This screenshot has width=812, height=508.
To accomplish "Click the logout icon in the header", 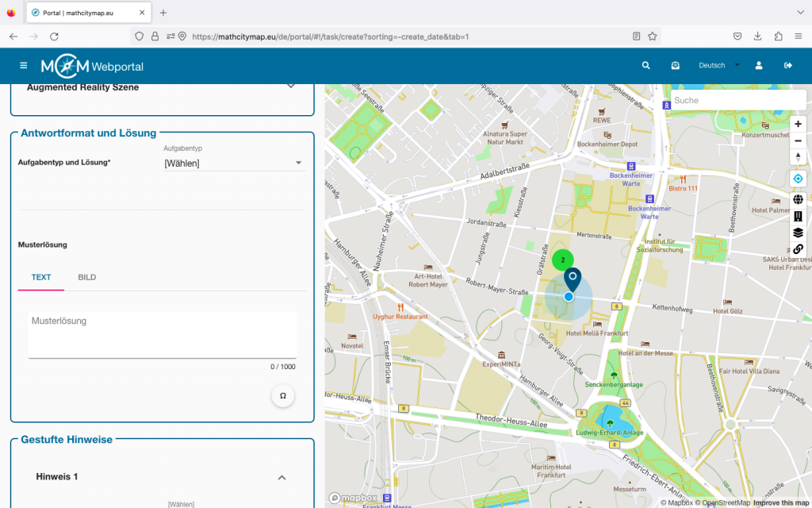I will click(x=788, y=66).
